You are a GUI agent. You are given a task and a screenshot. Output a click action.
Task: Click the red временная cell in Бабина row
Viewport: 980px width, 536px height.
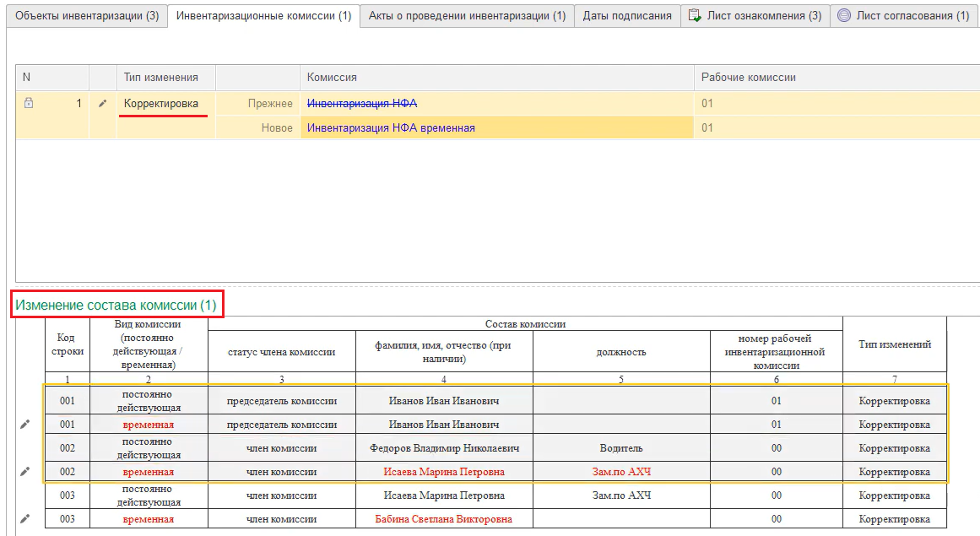[149, 519]
